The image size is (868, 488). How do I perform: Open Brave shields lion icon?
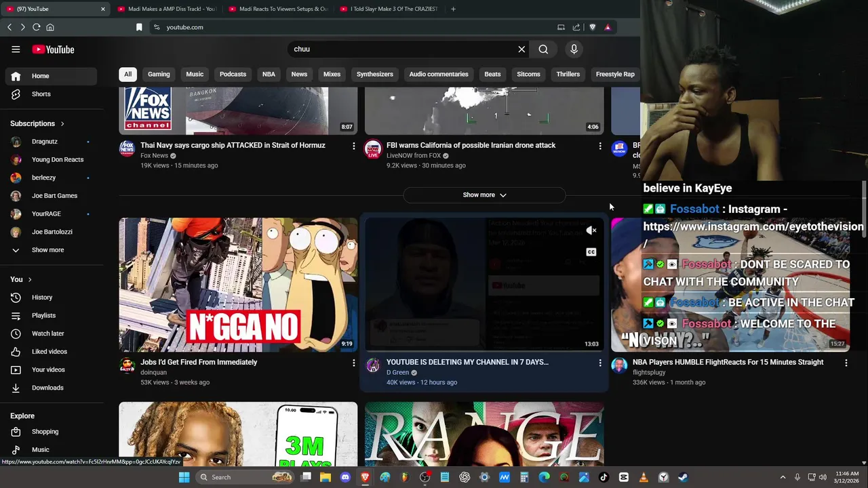(592, 27)
